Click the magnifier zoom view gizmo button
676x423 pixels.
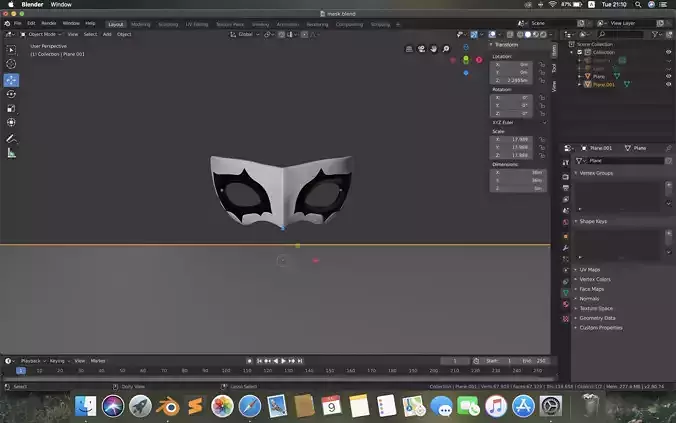point(446,49)
